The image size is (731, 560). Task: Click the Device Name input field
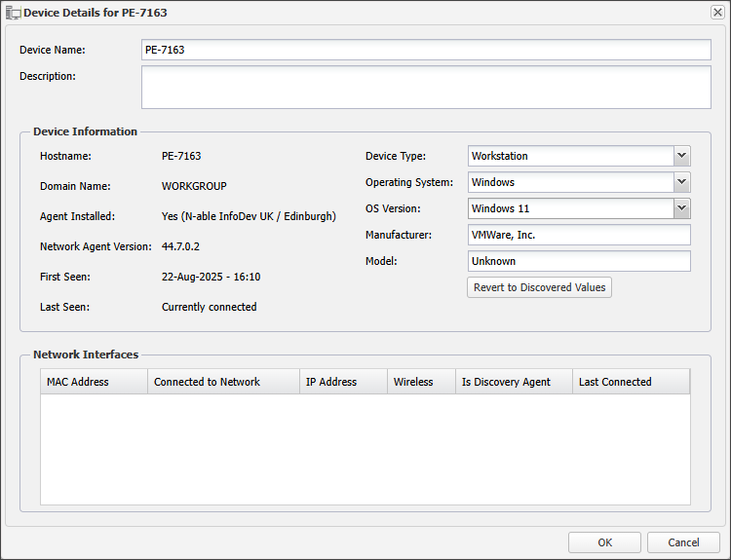tap(426, 50)
